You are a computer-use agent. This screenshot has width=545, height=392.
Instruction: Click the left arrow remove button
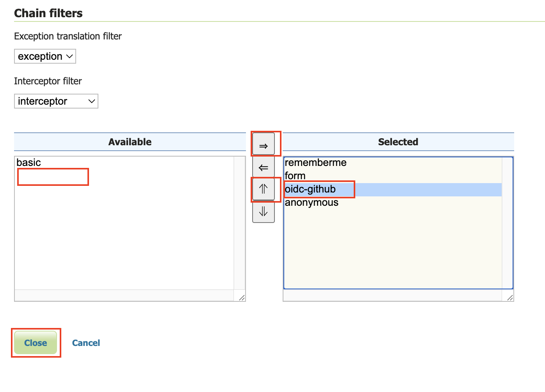click(x=264, y=167)
